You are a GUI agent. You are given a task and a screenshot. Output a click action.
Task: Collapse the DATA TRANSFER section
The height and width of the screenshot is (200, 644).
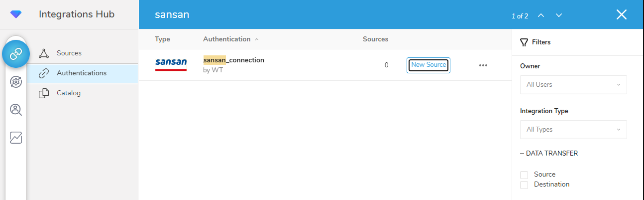tap(522, 154)
